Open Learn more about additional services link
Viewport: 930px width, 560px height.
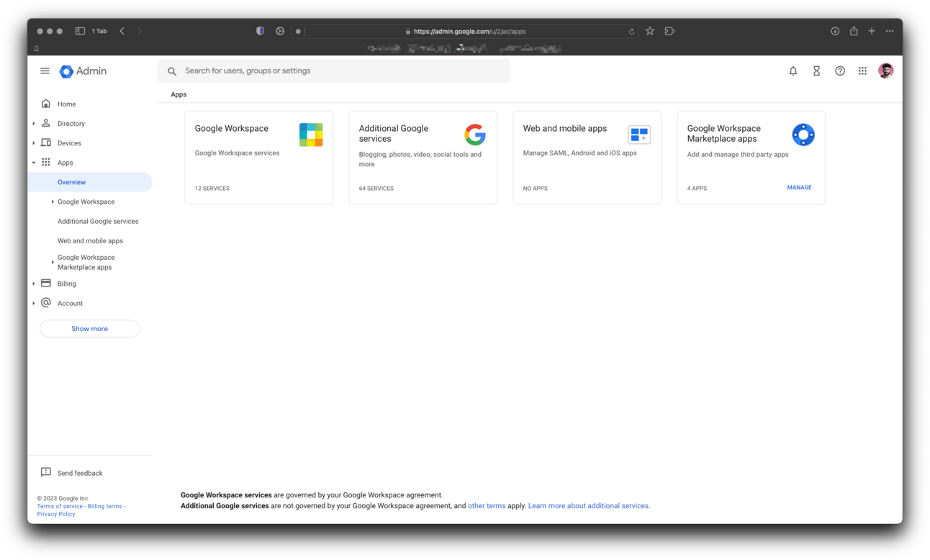click(x=589, y=506)
